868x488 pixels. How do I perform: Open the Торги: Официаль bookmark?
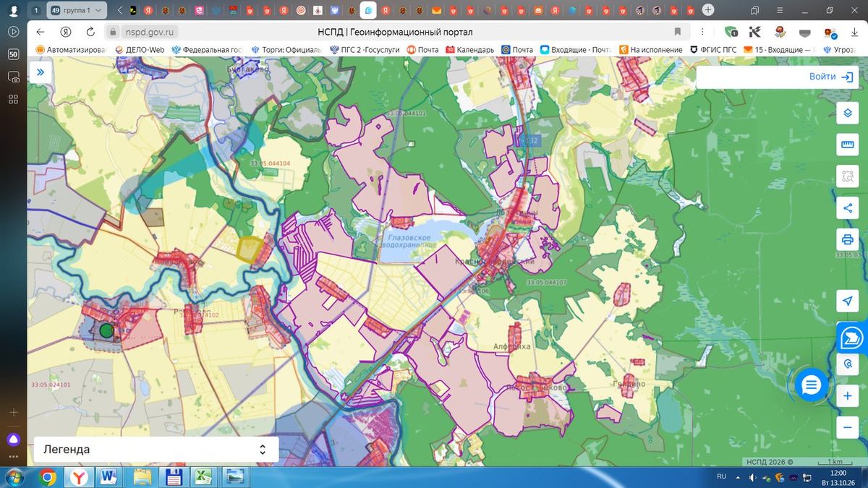286,50
